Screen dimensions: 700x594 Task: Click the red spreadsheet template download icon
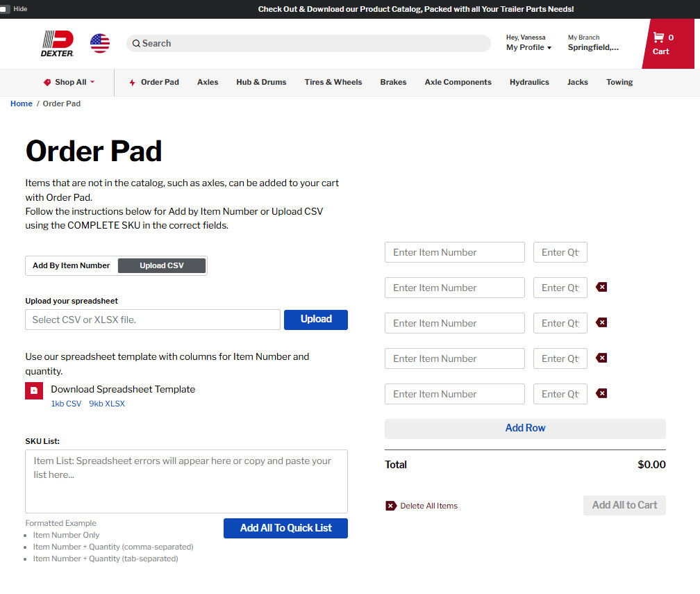(34, 390)
